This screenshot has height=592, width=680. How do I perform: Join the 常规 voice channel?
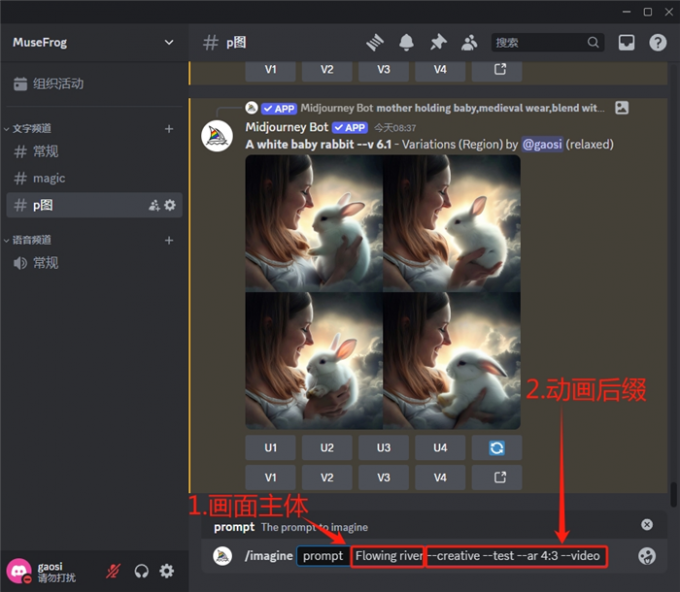click(x=94, y=263)
